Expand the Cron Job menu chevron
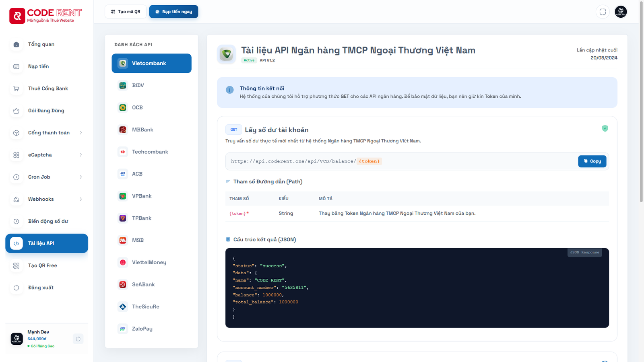This screenshot has width=644, height=362. tap(80, 177)
